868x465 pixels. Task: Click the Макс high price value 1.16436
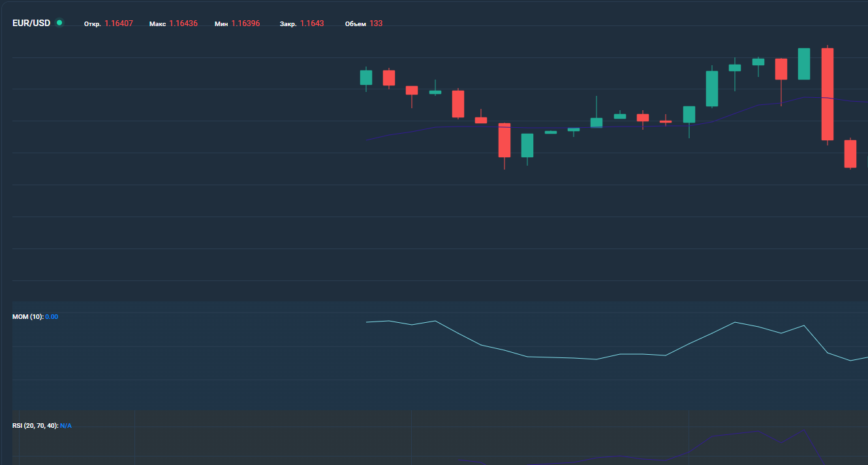[x=183, y=23]
